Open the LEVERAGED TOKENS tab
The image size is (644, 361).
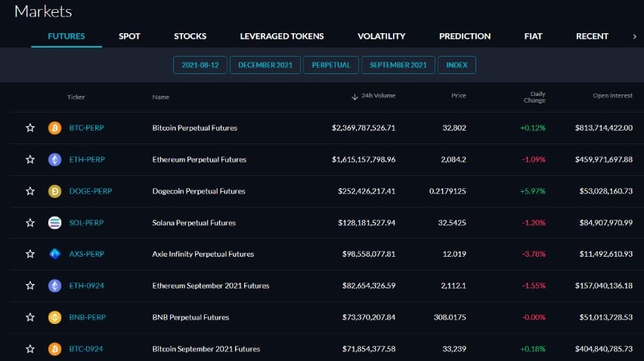282,36
